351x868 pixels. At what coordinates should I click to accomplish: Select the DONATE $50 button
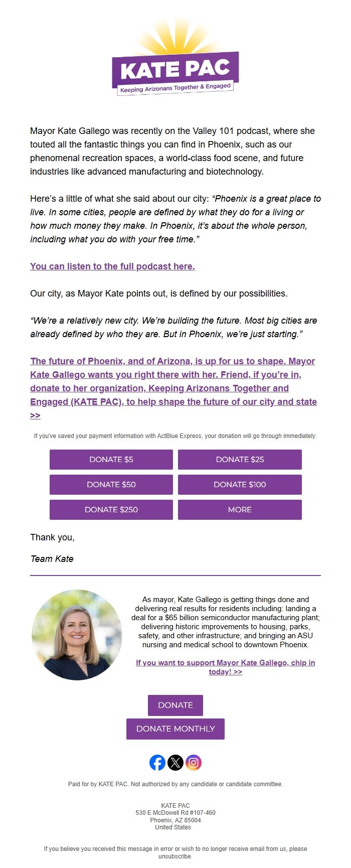[111, 485]
